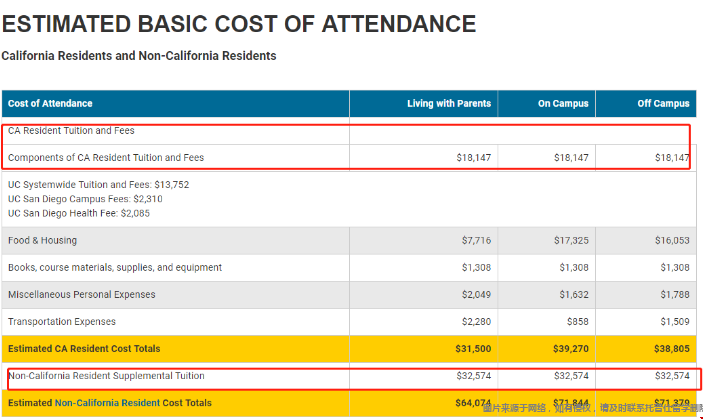Click the Components of CA Resident Tuition label
This screenshot has height=419, width=703.
click(x=106, y=158)
